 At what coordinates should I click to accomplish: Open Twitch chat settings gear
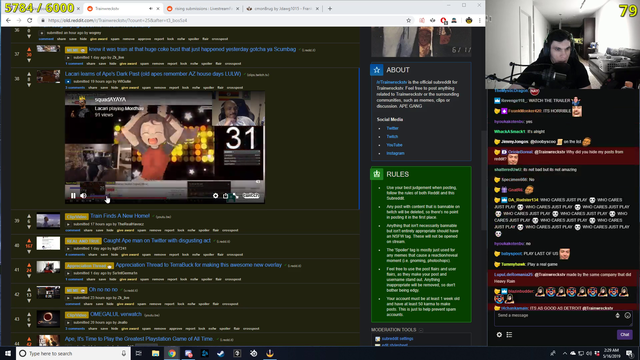pyautogui.click(x=499, y=335)
